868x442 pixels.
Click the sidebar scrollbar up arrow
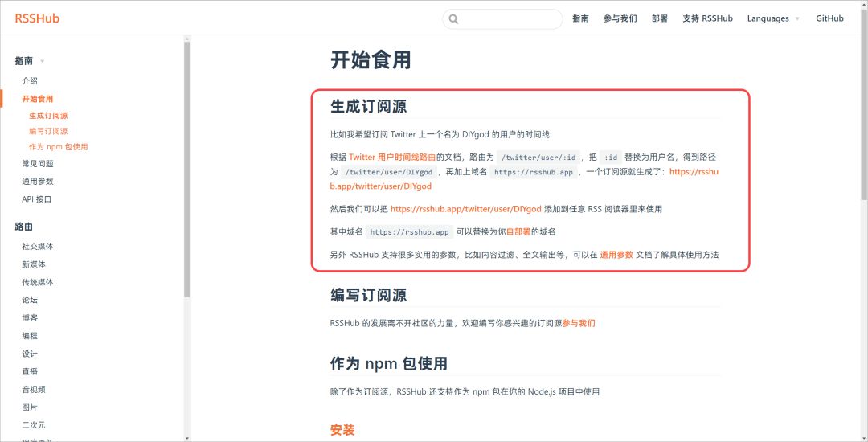187,39
